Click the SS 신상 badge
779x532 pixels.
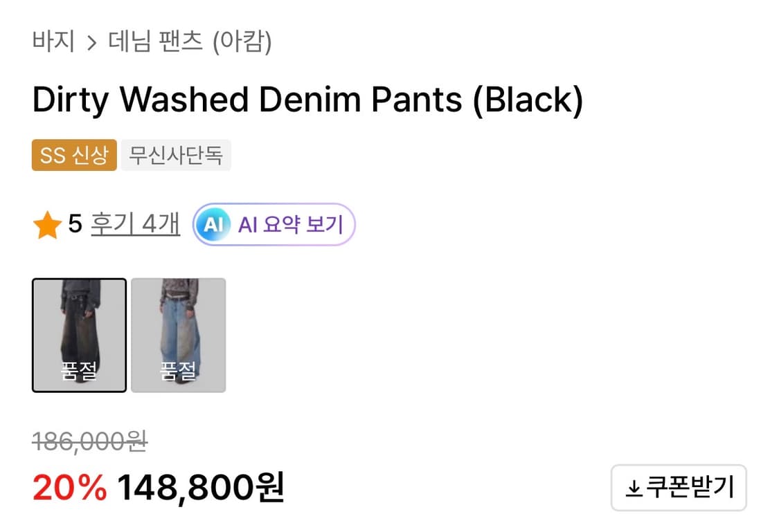(x=73, y=155)
